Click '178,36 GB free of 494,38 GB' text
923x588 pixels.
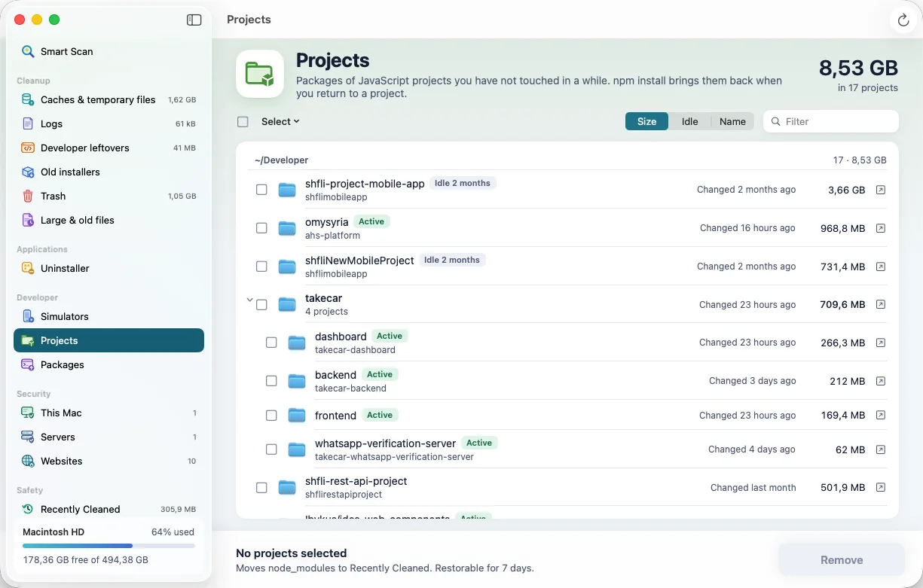(85, 560)
